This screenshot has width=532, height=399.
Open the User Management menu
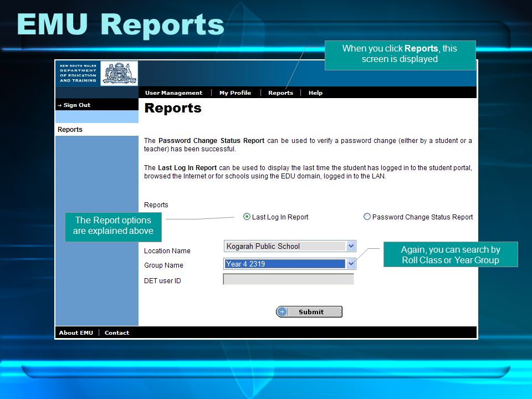tap(173, 93)
